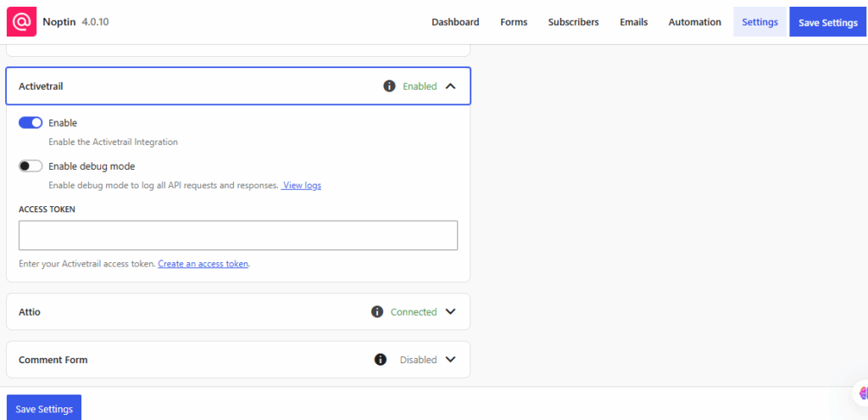
Task: Go to the Dashboard tab
Action: 455,22
